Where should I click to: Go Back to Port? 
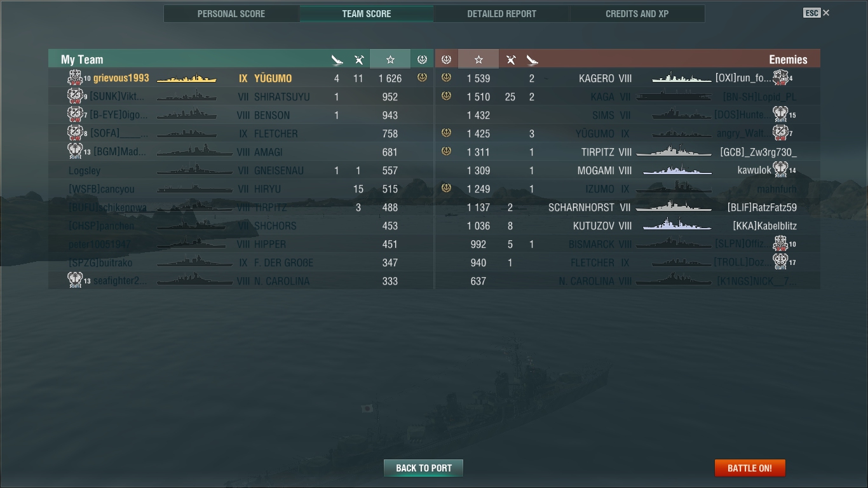(424, 468)
